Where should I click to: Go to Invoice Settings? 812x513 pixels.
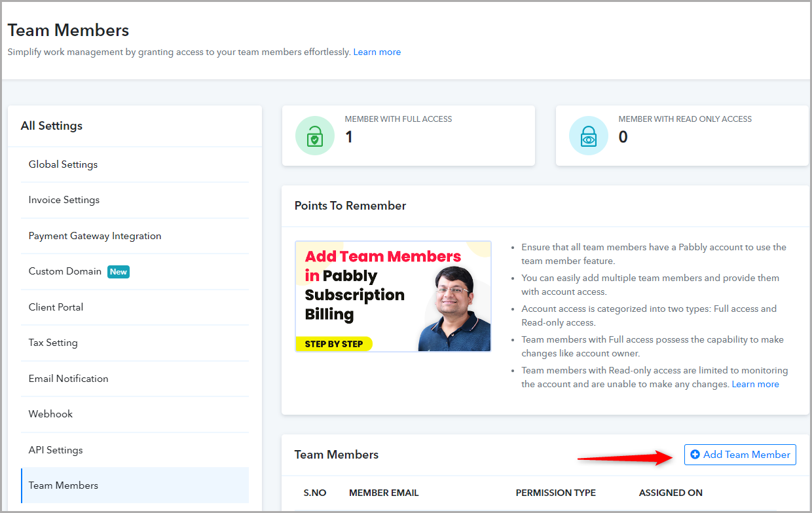click(x=135, y=200)
